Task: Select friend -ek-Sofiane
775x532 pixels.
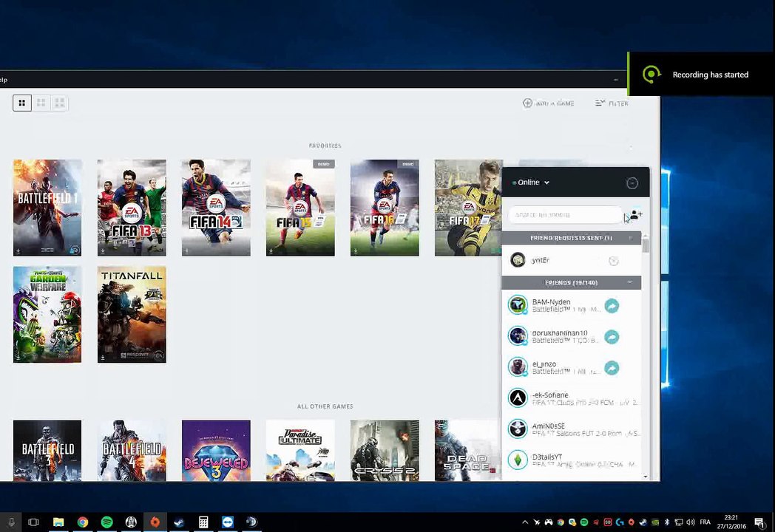Action: click(572, 398)
